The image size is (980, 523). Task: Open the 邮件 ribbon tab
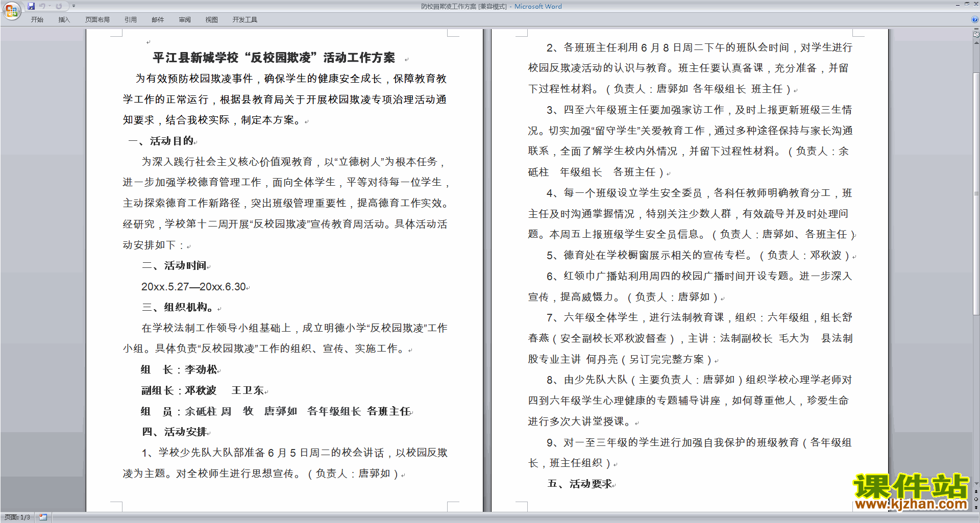[158, 20]
